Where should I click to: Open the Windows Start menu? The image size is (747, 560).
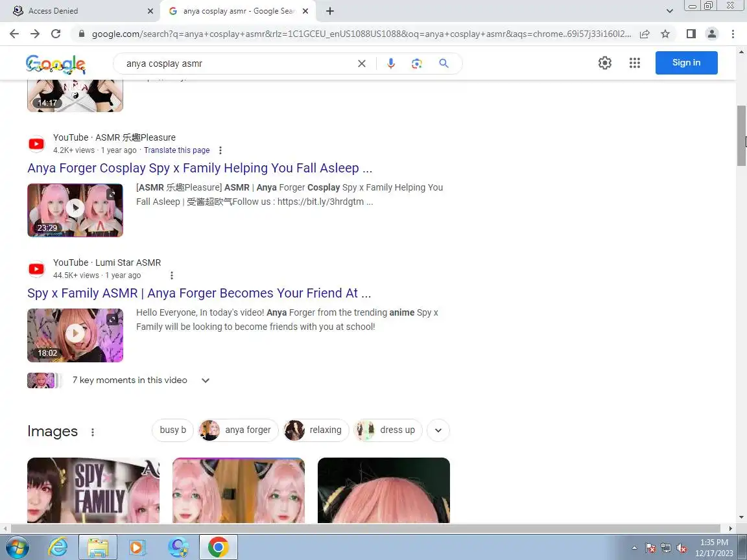(x=18, y=547)
